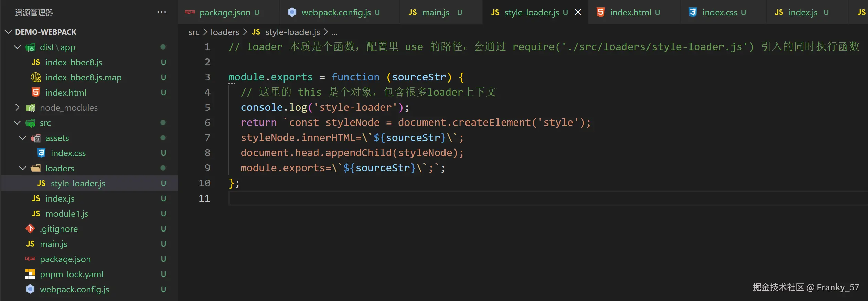This screenshot has height=301, width=868.
Task: Click the map file icon of index-bbec8.js.map
Action: 36,77
